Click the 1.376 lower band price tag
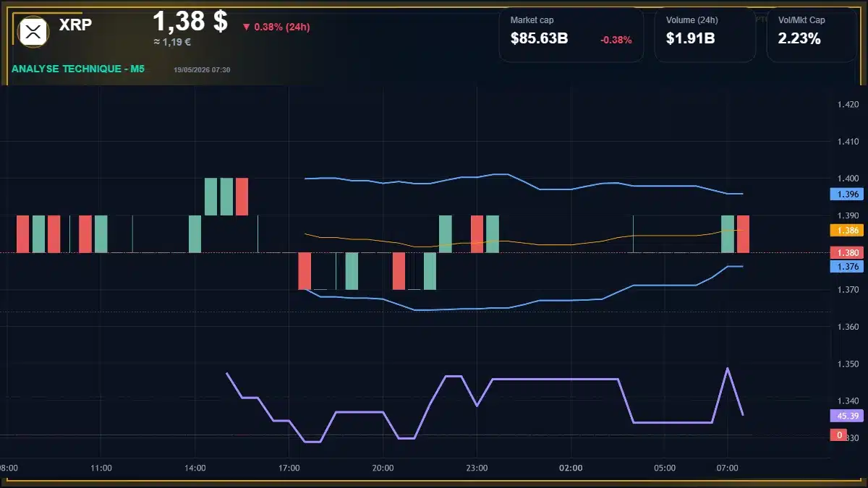The width and height of the screenshot is (868, 488). click(848, 266)
